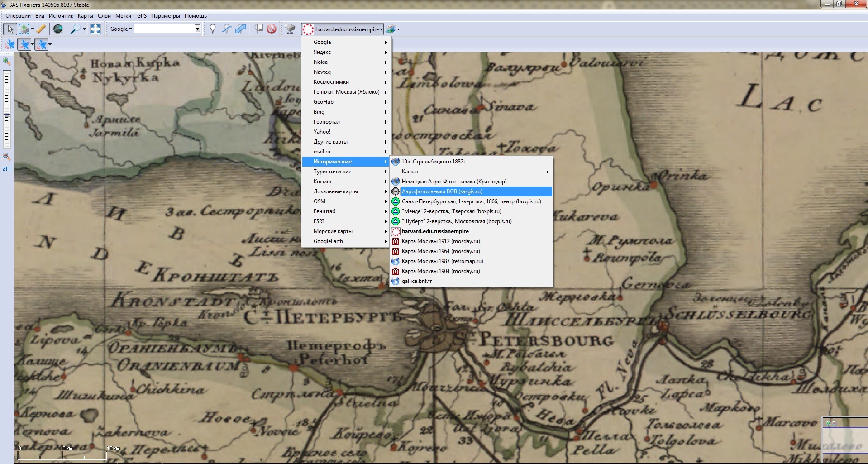Add a new path mark

(x=227, y=29)
